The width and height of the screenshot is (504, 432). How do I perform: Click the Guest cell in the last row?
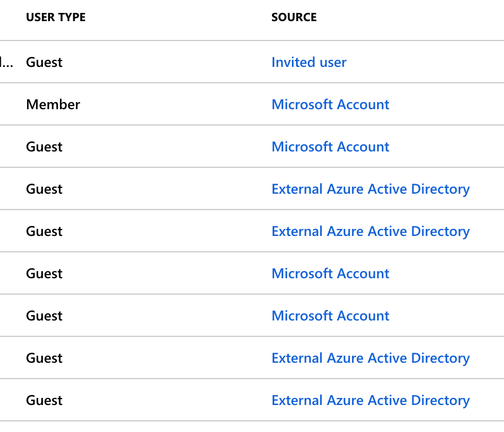pos(44,400)
